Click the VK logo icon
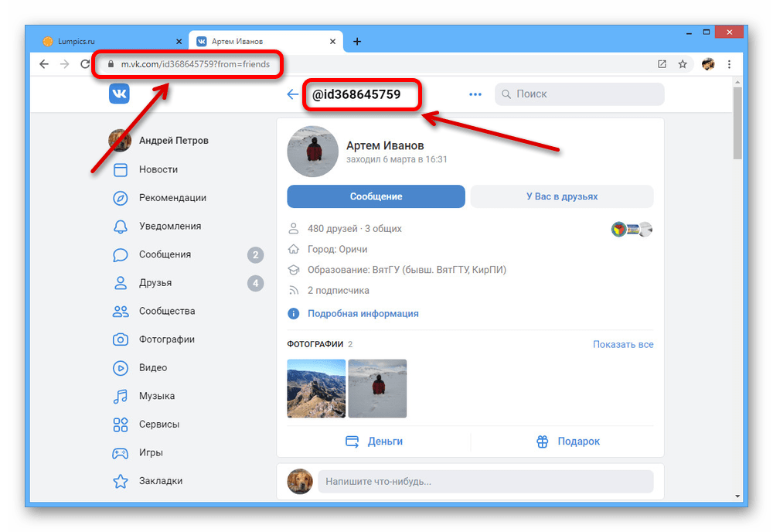The image size is (773, 532). click(x=119, y=94)
